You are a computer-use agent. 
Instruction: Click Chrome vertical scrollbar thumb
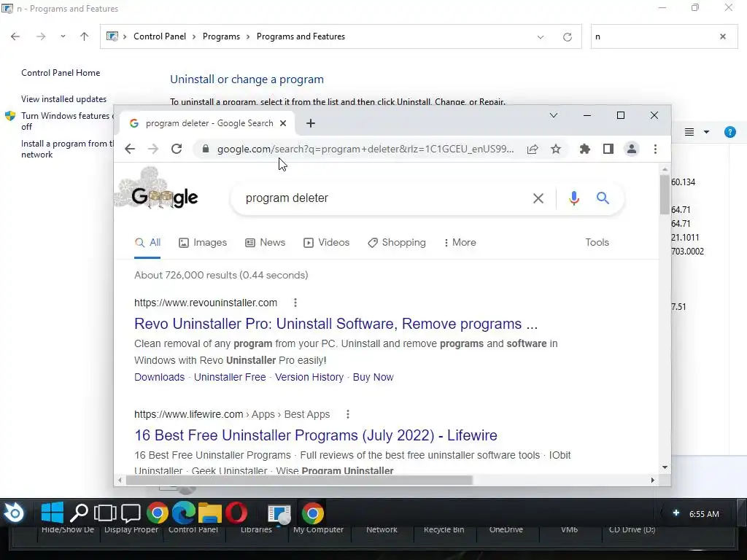pos(665,194)
